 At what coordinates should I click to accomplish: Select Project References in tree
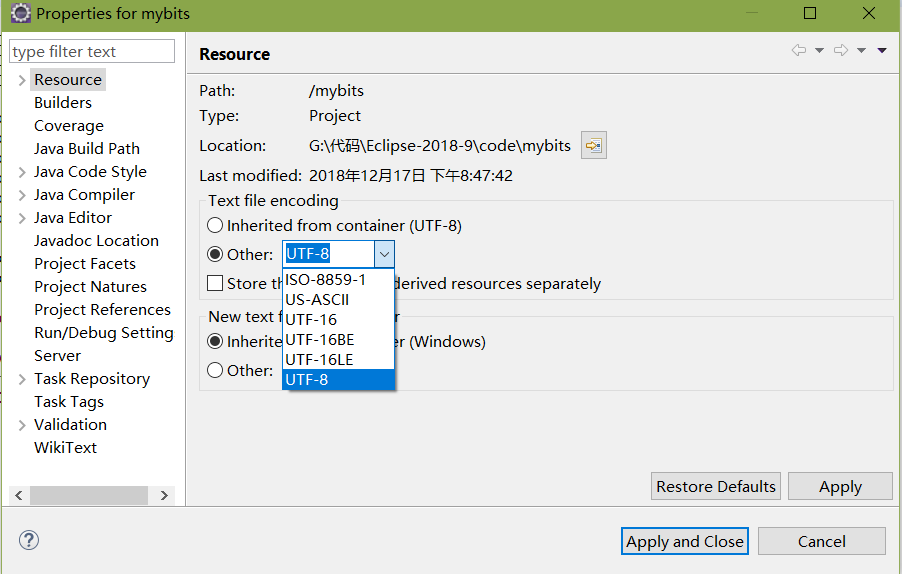(102, 309)
